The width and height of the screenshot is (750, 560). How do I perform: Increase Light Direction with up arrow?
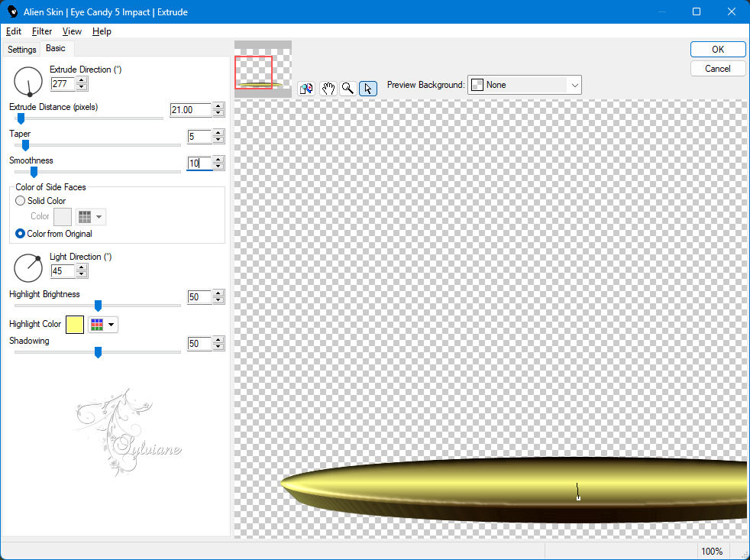82,267
